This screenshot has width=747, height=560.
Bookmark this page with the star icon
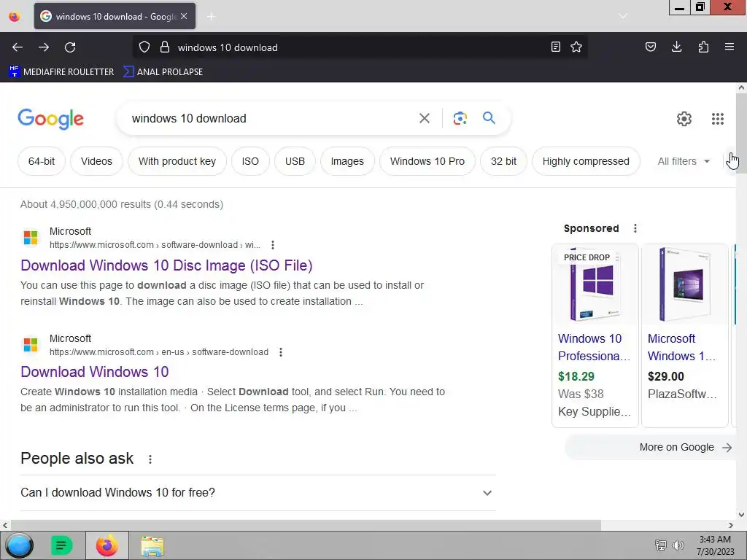click(x=576, y=47)
